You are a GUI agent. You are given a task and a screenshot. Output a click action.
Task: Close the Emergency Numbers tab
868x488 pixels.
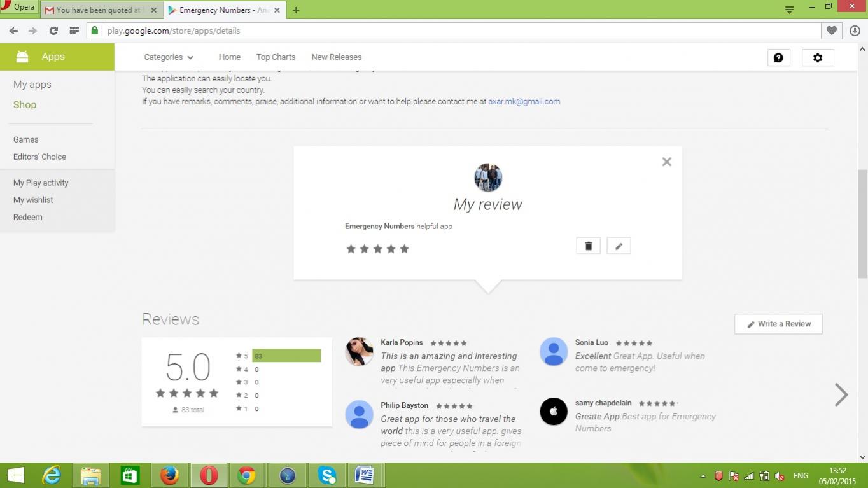click(x=277, y=10)
